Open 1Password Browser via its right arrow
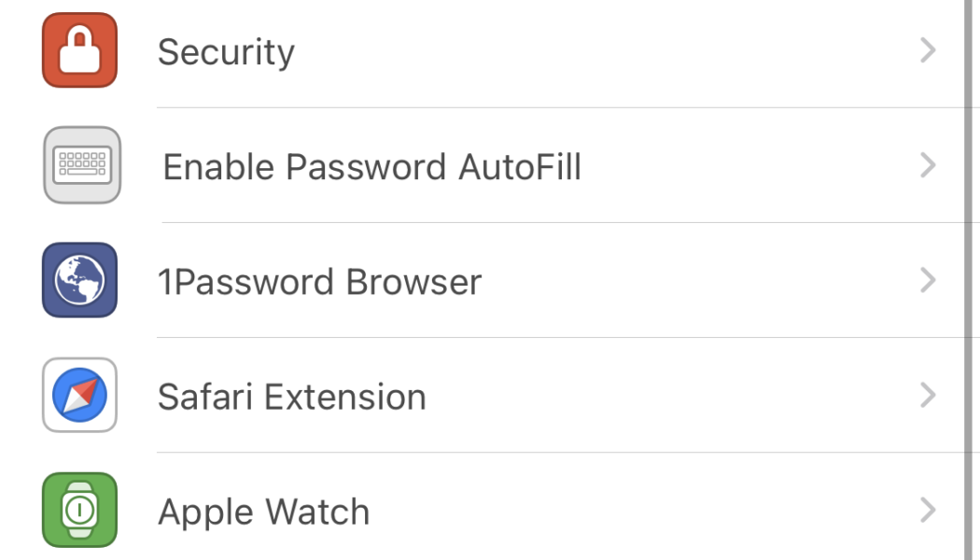Screen dimensions: 980x560 click(x=927, y=280)
